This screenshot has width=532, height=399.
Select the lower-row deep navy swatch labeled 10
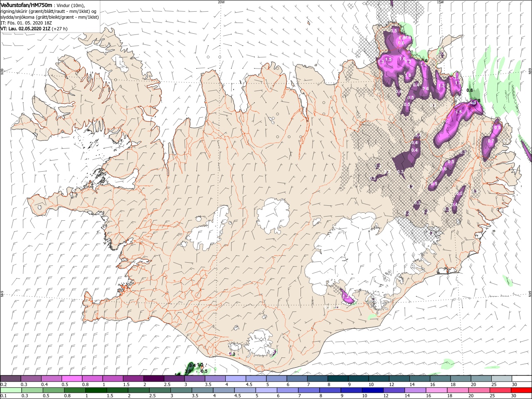pos(372,390)
